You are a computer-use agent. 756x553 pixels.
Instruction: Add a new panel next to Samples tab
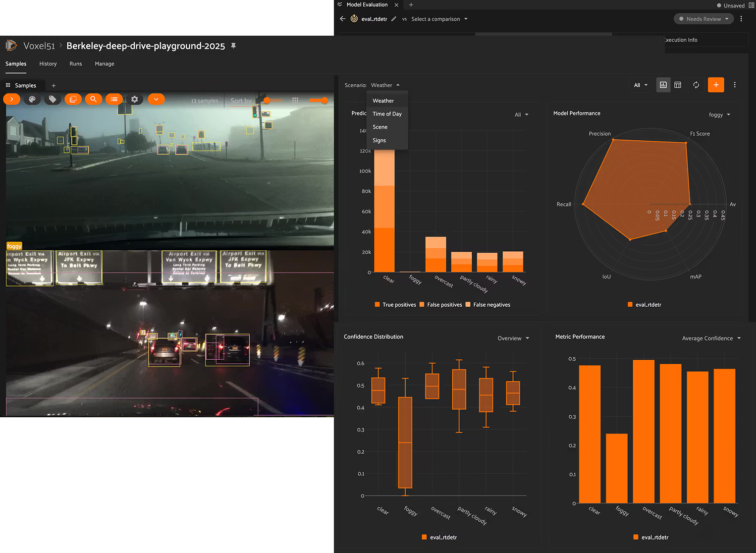(x=54, y=85)
